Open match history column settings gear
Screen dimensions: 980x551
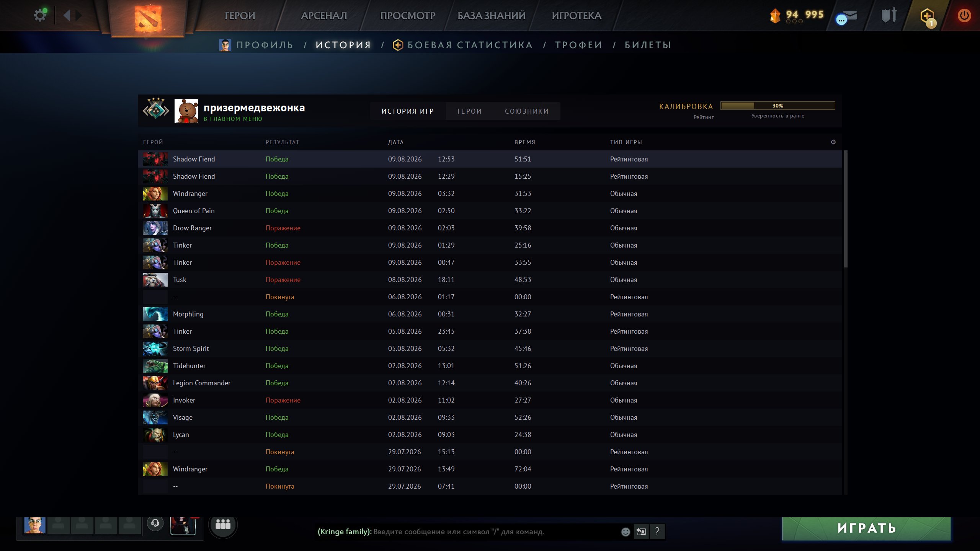pyautogui.click(x=833, y=142)
